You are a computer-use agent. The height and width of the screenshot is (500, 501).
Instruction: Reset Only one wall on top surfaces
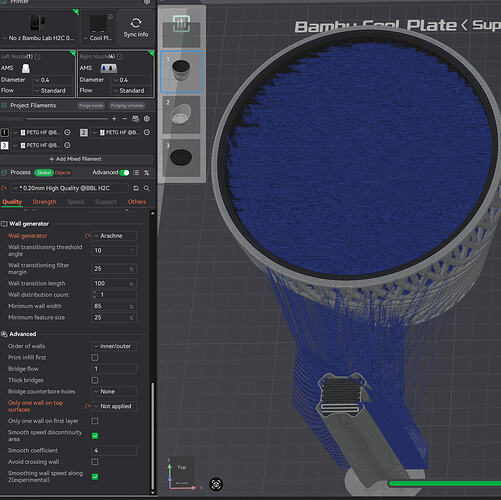tap(87, 406)
